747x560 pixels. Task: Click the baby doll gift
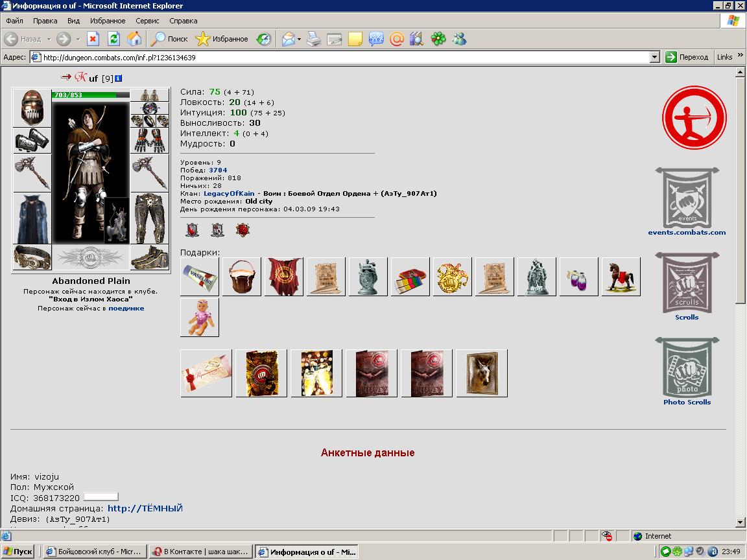point(200,318)
